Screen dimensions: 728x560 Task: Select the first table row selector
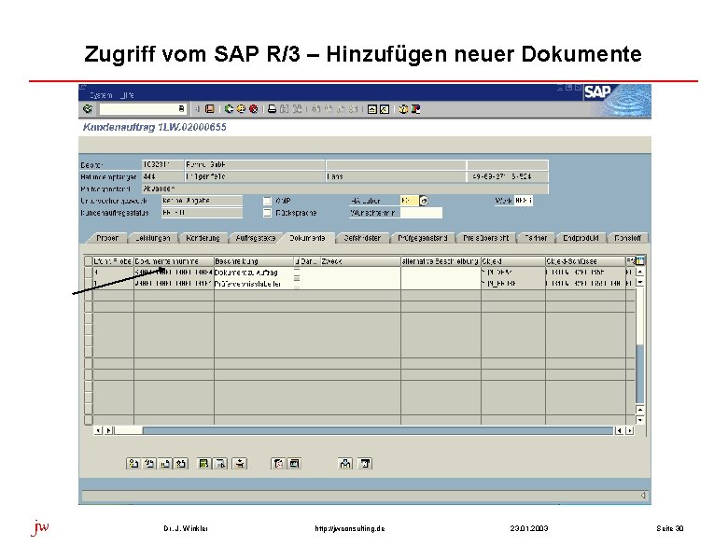pos(89,273)
